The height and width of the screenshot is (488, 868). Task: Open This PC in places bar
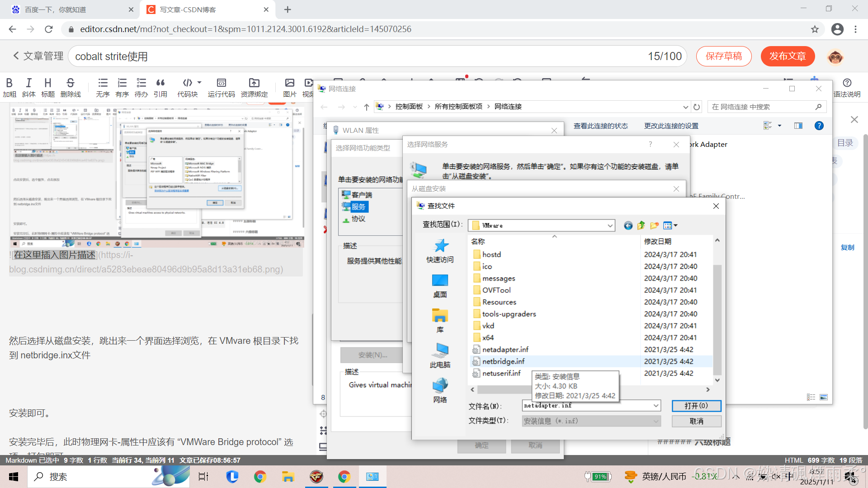point(440,356)
